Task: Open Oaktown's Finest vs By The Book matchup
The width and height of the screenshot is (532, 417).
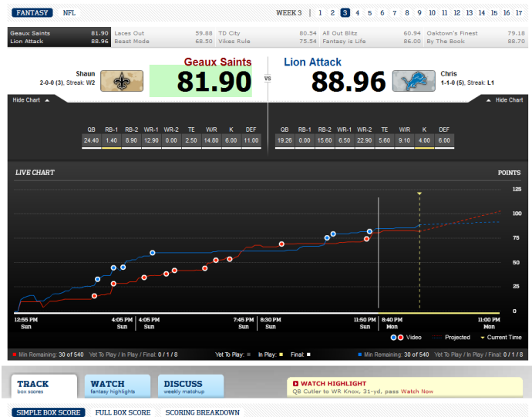Action: [x=476, y=37]
